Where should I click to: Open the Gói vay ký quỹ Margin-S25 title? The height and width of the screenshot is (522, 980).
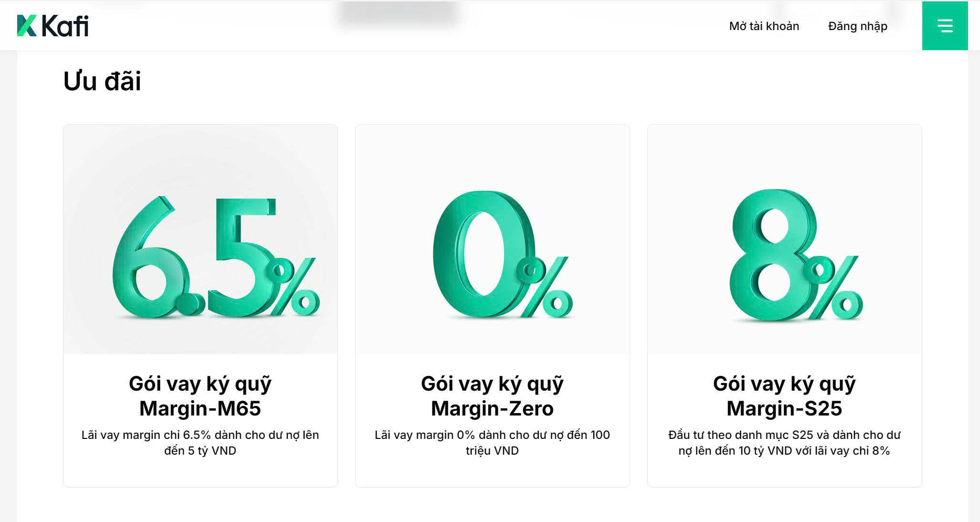(x=784, y=396)
